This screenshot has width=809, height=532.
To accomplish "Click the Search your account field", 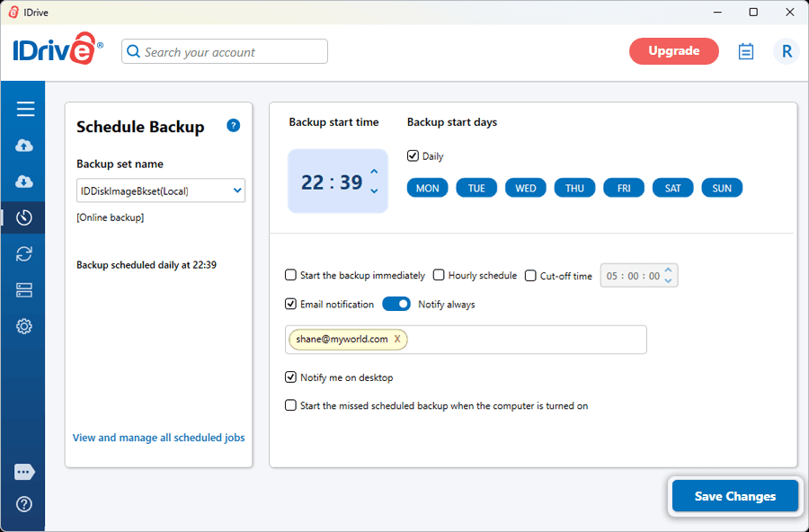I will coord(225,51).
